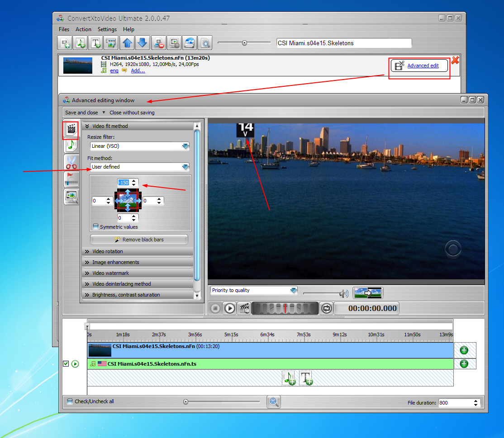Expand the Video watermark section
This screenshot has height=438, width=504.
[x=138, y=273]
